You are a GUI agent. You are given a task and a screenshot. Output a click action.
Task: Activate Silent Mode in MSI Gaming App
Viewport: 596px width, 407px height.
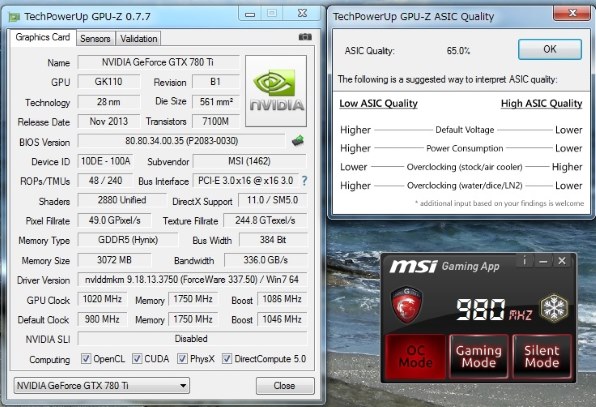(542, 356)
